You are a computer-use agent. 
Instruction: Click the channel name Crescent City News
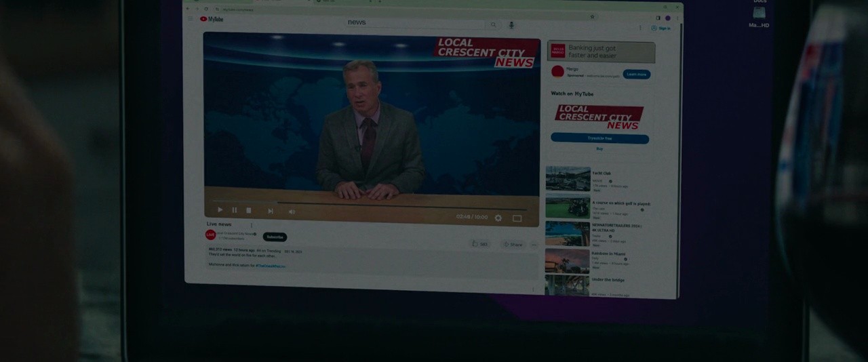coord(235,233)
